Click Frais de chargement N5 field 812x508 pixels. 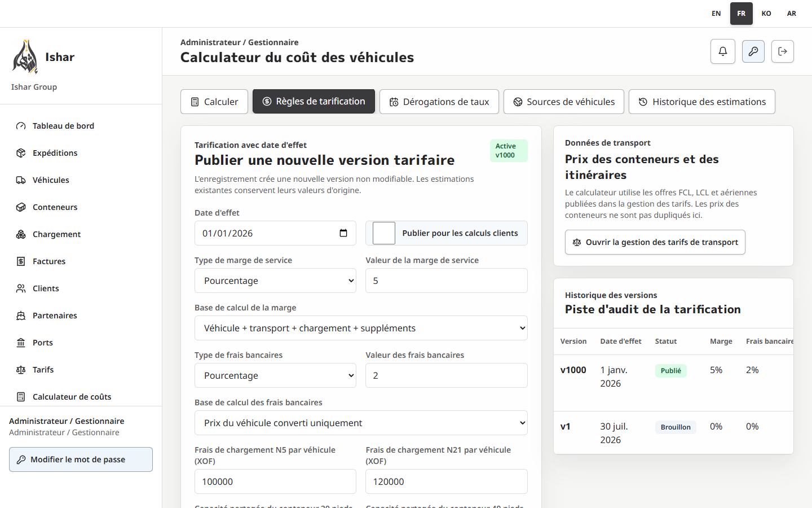click(275, 481)
